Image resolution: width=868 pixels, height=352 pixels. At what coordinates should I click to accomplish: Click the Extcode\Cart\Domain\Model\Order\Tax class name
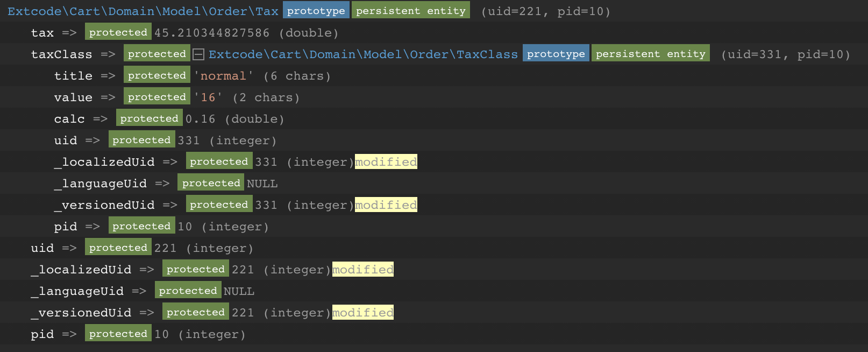point(143,11)
